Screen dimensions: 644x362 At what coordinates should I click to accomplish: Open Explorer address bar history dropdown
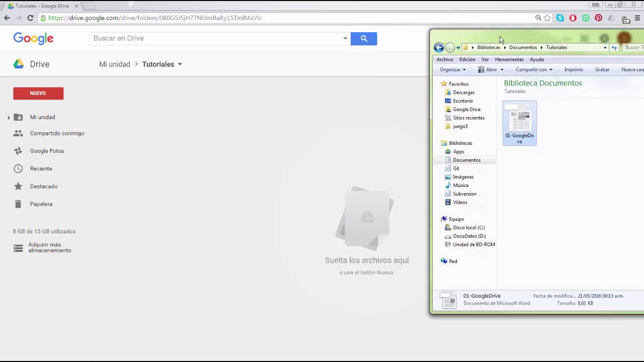tap(605, 48)
